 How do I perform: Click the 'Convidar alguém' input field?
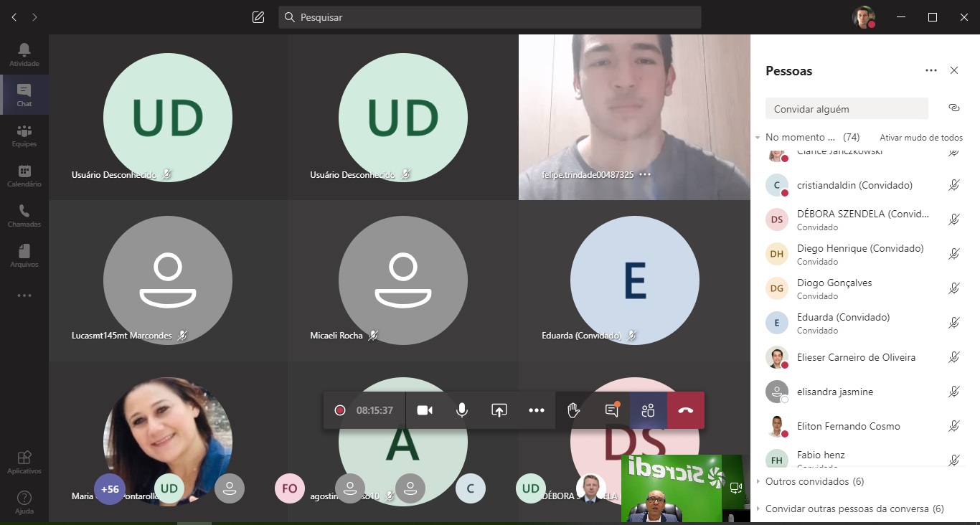click(x=847, y=109)
